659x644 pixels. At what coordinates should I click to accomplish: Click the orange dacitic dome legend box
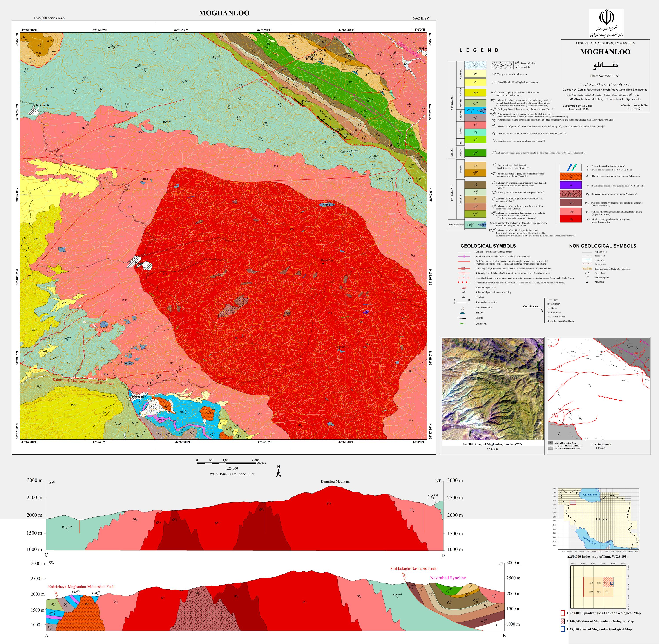[x=571, y=176]
